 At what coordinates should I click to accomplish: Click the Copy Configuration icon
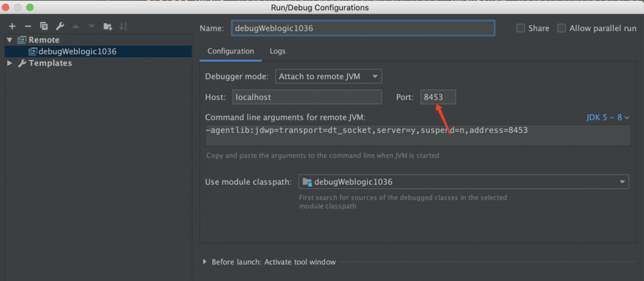(44, 26)
